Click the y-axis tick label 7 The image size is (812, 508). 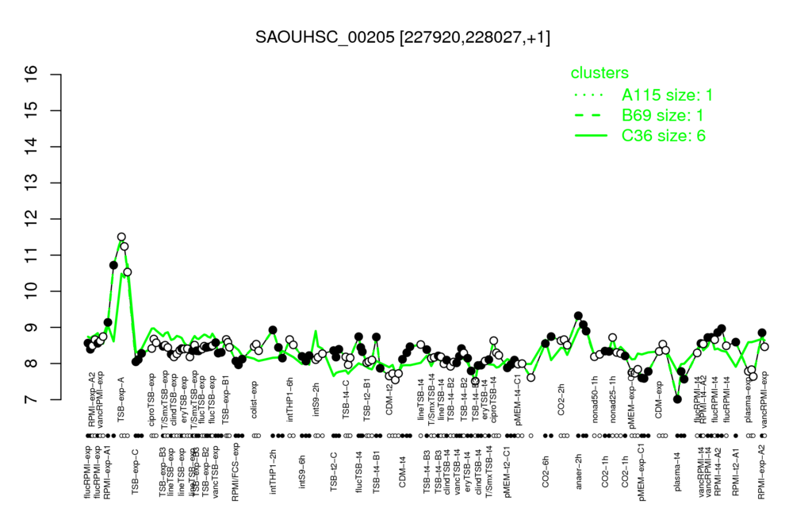[x=32, y=400]
